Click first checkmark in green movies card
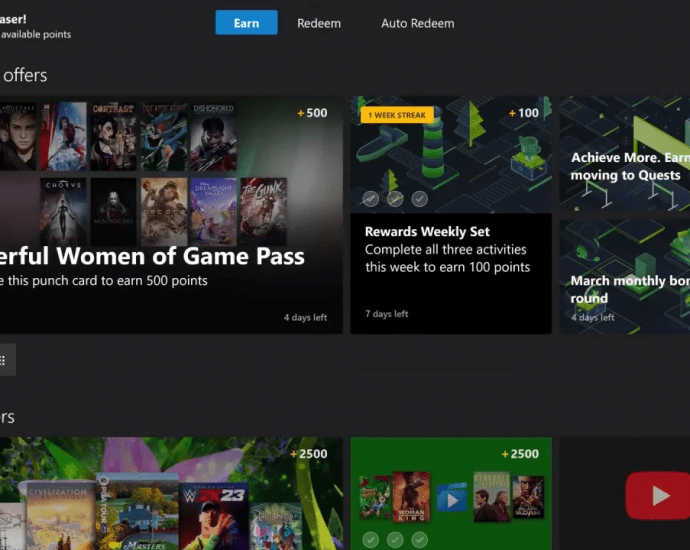This screenshot has width=690, height=550. (x=371, y=539)
